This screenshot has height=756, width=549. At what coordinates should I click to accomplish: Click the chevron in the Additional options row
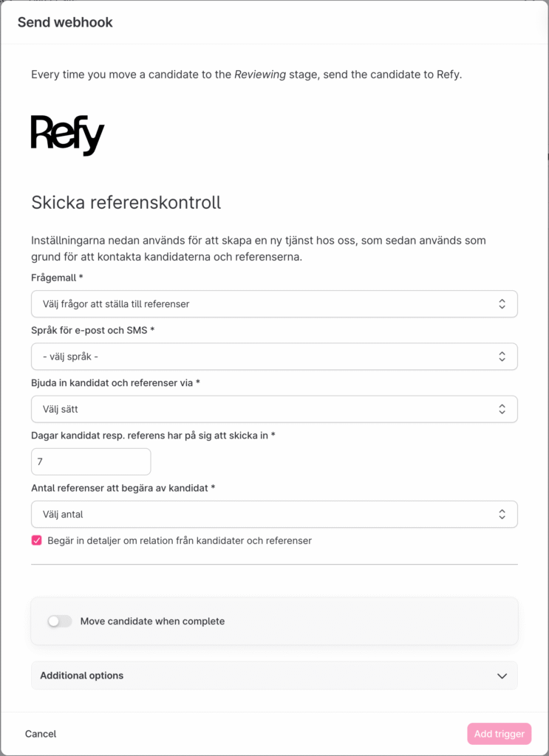point(502,676)
